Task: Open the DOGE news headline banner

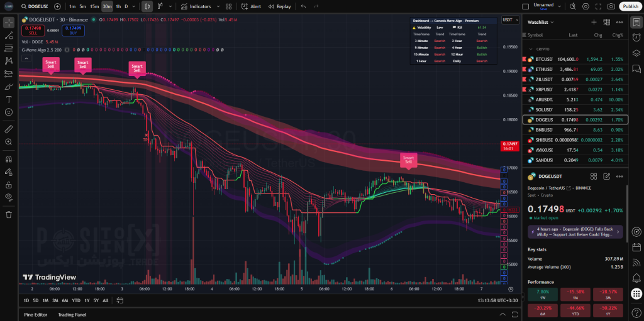Action: coord(575,232)
